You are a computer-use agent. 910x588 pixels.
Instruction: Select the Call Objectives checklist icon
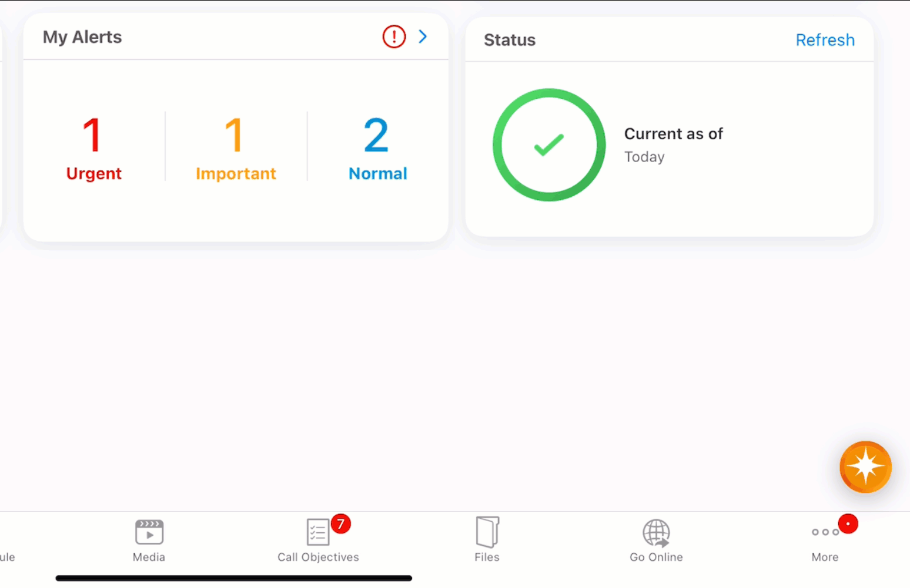click(318, 533)
